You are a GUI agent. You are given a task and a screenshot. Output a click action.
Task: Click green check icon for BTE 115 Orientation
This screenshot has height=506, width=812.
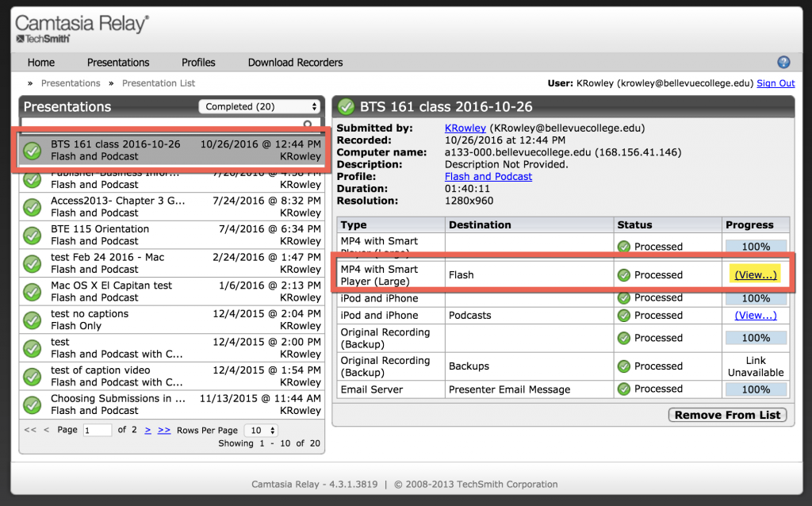33,235
